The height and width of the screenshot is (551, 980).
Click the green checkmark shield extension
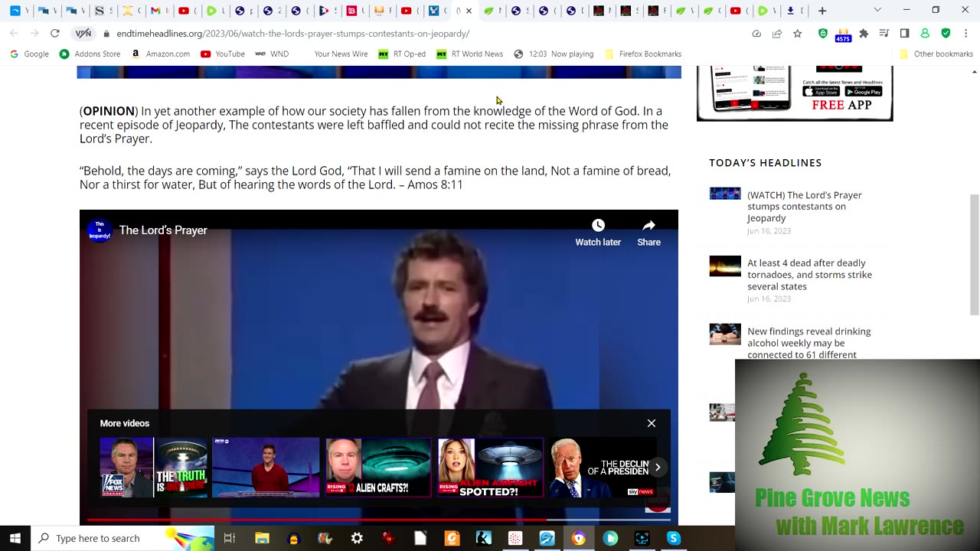946,34
